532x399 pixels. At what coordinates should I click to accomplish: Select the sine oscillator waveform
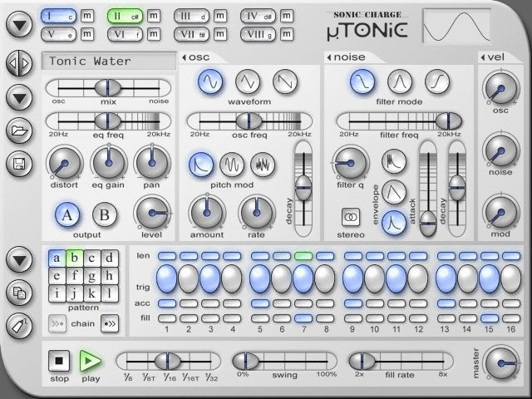[x=210, y=81]
